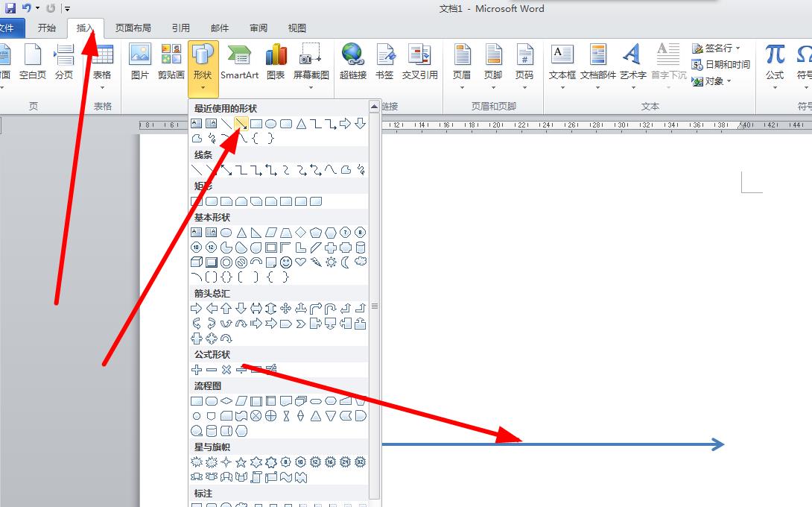Select the minus equation shape
The height and width of the screenshot is (507, 812).
(x=212, y=370)
